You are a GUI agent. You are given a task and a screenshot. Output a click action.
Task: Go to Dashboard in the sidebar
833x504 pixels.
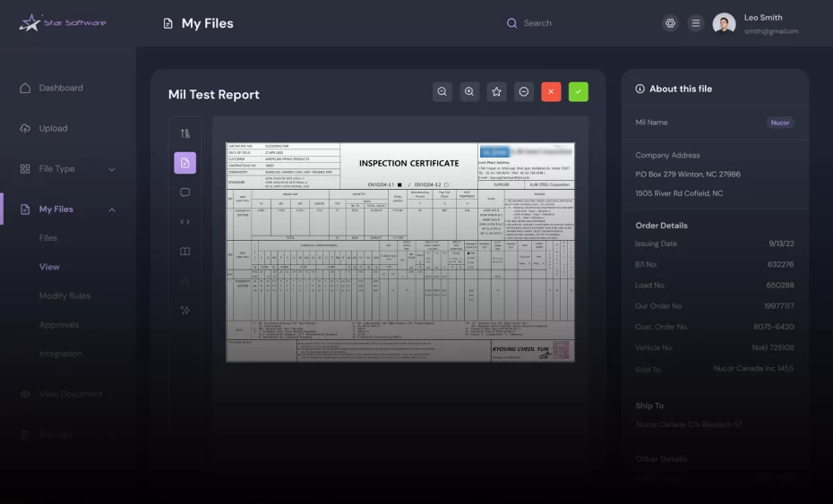(x=60, y=88)
